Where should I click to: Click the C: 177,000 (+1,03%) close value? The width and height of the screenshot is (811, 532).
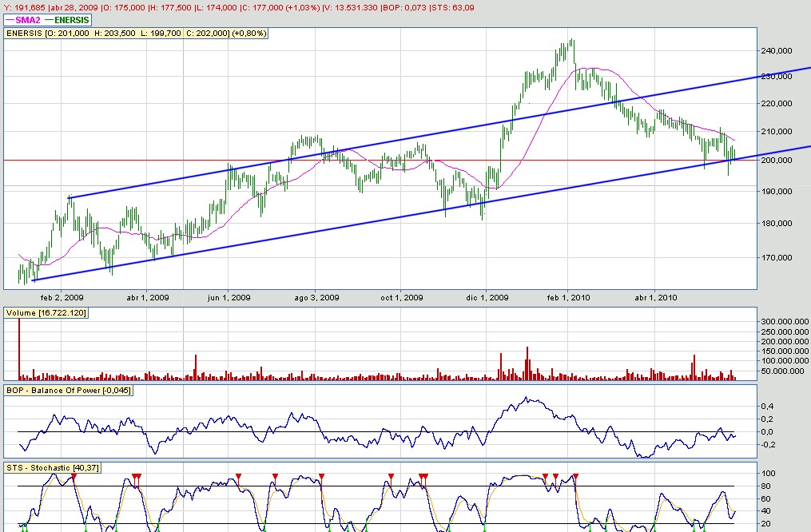click(280, 8)
